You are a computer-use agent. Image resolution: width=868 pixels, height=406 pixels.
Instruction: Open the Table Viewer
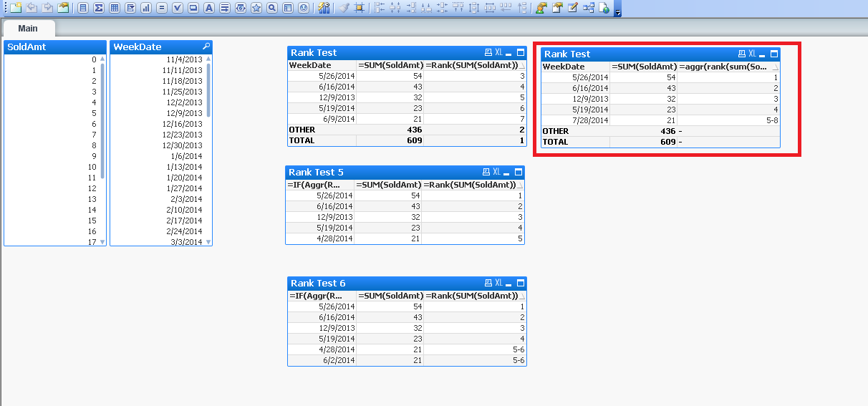589,8
